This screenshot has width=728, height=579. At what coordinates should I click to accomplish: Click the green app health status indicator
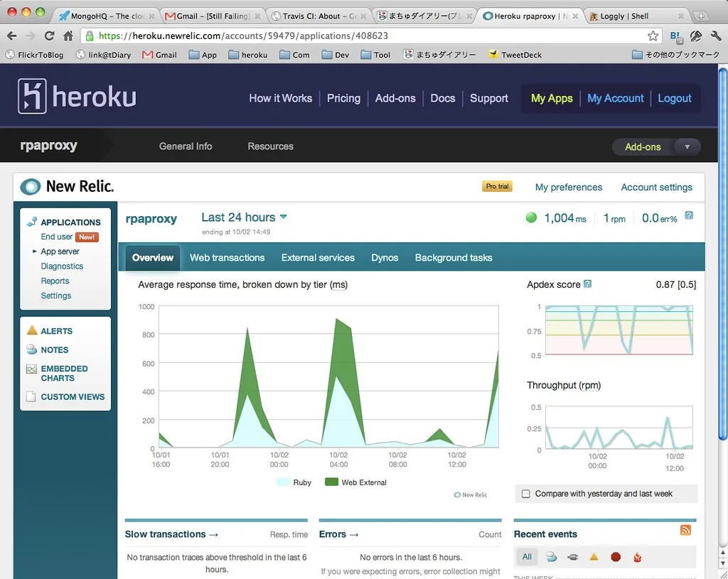coord(531,217)
